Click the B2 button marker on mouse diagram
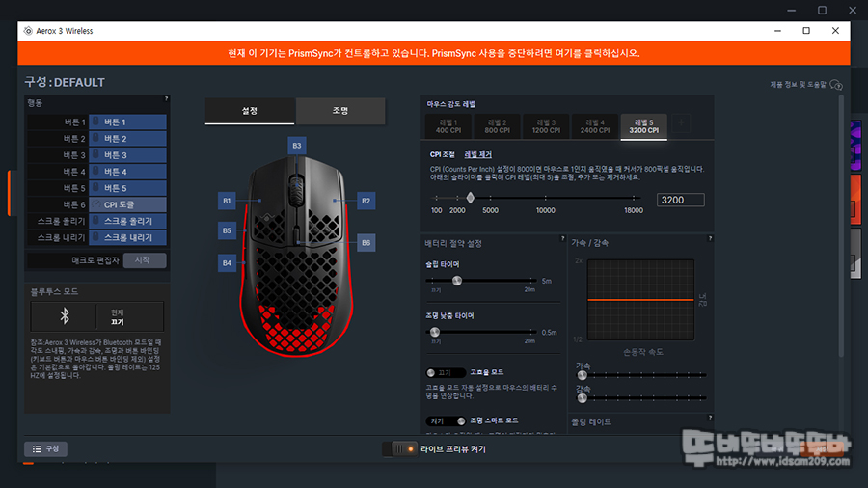Screen dimensions: 868x488 (x=366, y=201)
